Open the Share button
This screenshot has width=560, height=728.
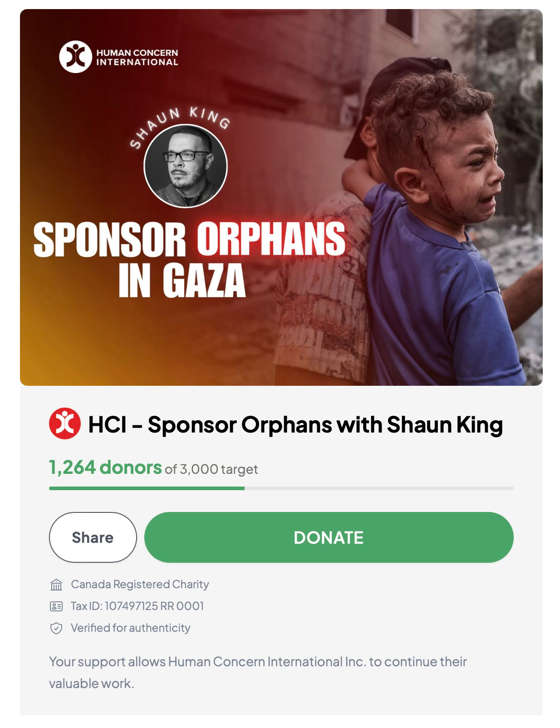93,537
